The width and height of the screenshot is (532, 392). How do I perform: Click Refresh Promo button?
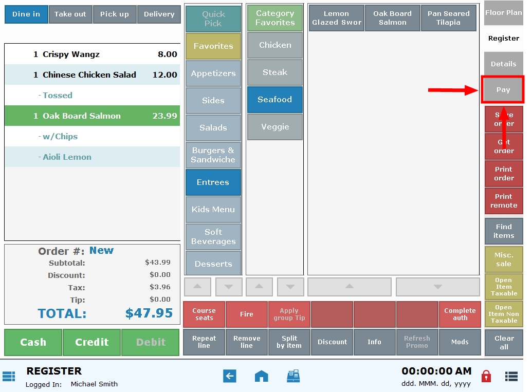[x=417, y=342]
